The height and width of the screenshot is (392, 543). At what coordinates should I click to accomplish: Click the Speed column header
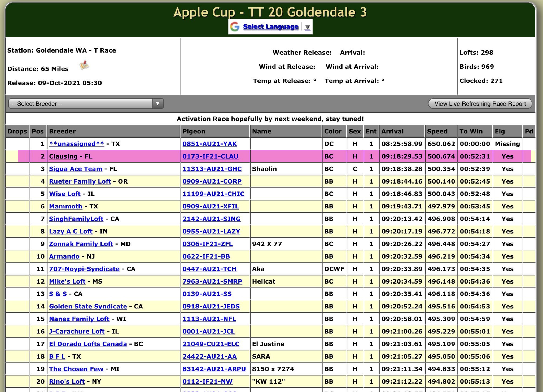coord(437,131)
